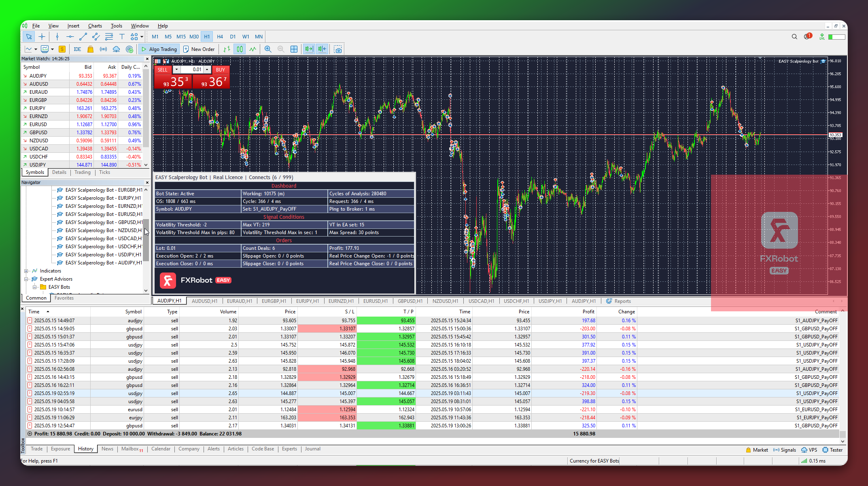This screenshot has height=486, width=868.
Task: Toggle Candlesticks chart mode
Action: click(240, 49)
